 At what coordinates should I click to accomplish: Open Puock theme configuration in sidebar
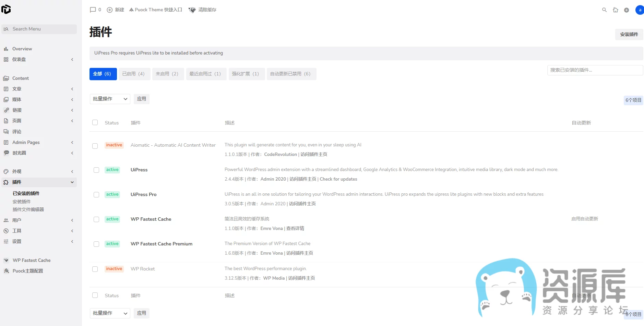(28, 271)
